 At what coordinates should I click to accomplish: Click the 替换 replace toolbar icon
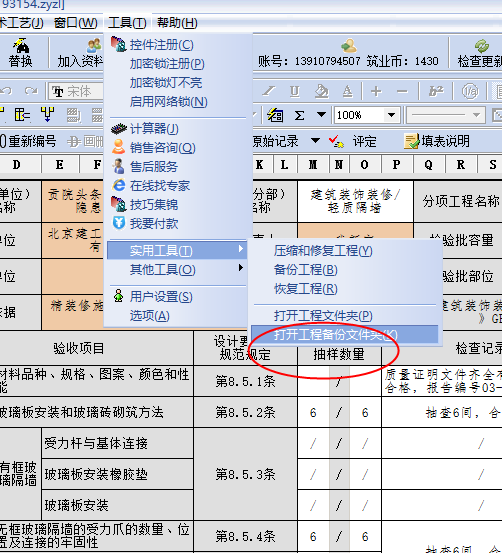pyautogui.click(x=21, y=53)
